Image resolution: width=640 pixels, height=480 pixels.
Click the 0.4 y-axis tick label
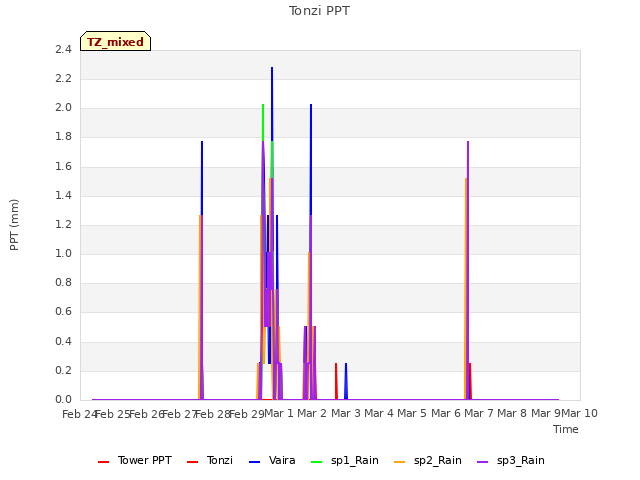click(63, 341)
